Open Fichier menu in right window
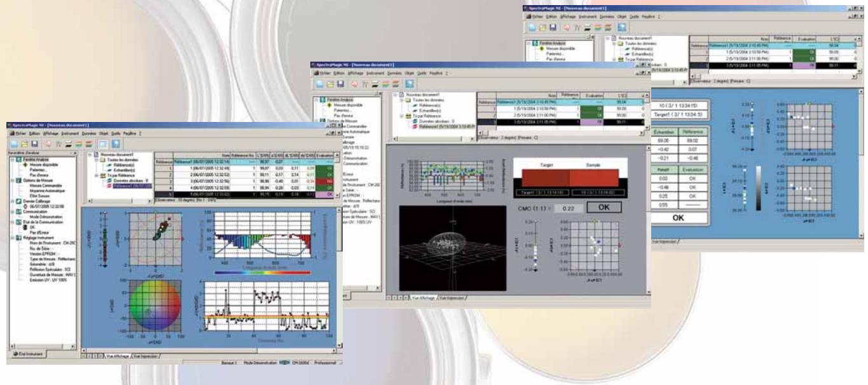 click(538, 16)
